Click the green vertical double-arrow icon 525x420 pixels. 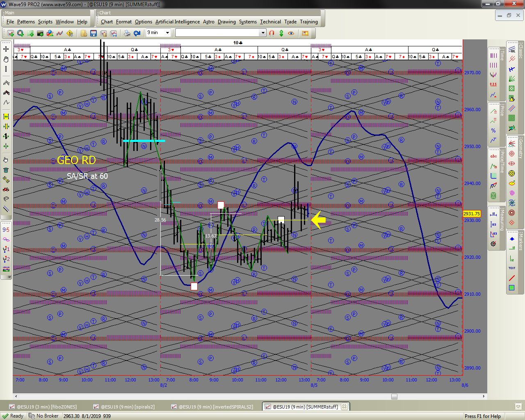tap(281, 33)
